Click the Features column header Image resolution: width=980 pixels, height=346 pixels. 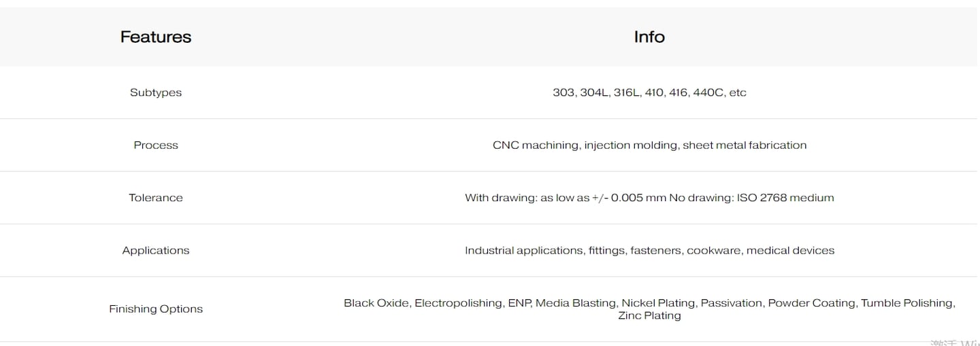(156, 37)
